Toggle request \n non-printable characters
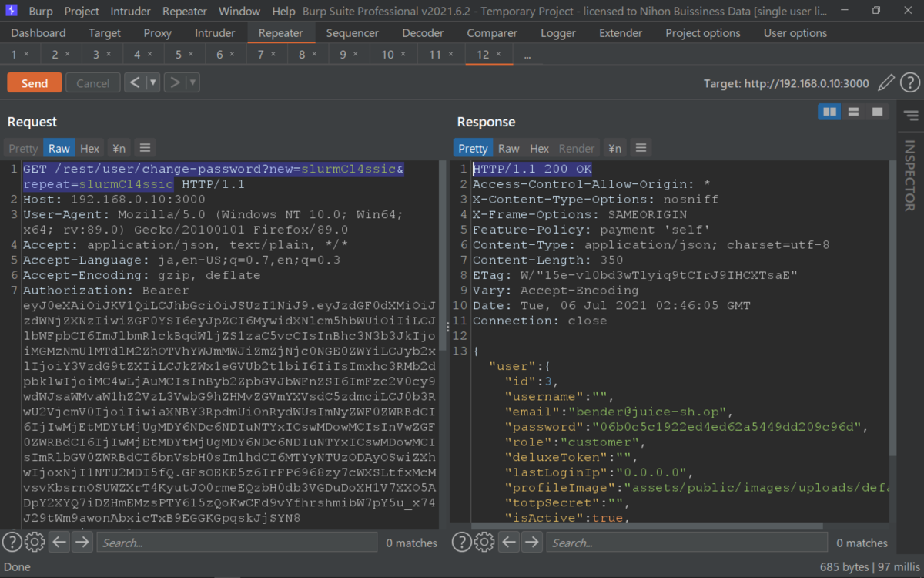The image size is (924, 578). 119,148
